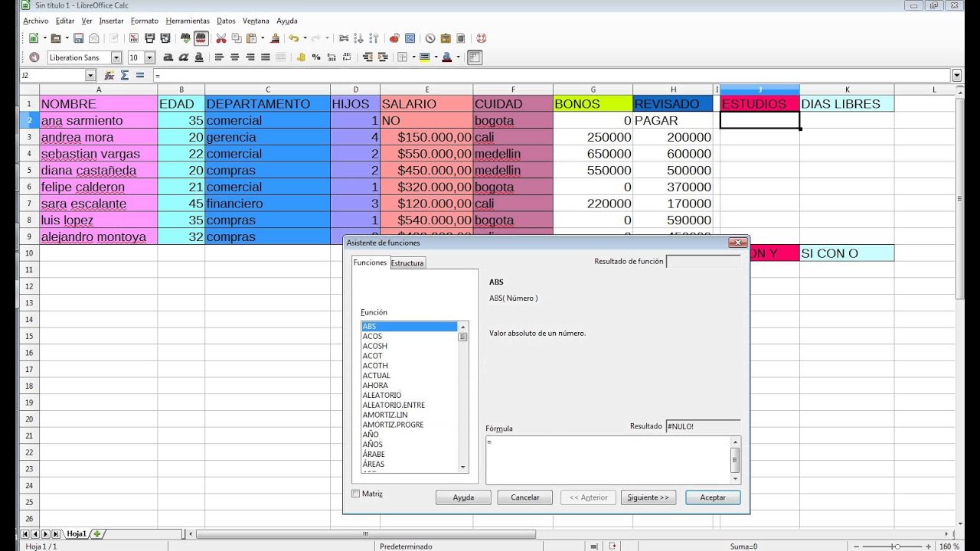Open the Paste options dropdown arrow
This screenshot has height=551, width=980.
[x=263, y=38]
